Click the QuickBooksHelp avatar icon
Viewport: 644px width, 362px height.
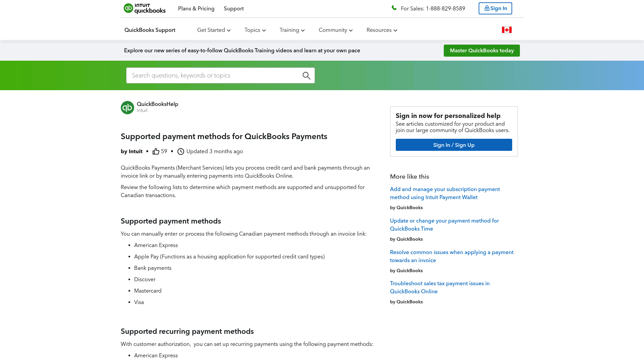pyautogui.click(x=127, y=108)
